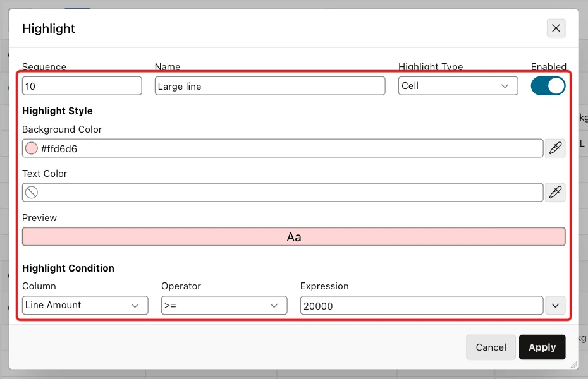Click the pink Aa preview bar
The image size is (588, 379).
(x=293, y=237)
